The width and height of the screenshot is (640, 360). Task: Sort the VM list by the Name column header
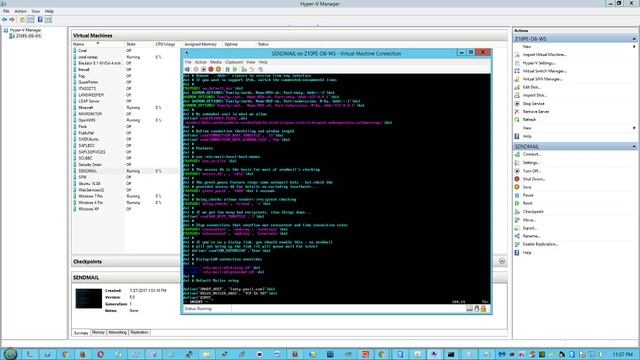pyautogui.click(x=98, y=44)
